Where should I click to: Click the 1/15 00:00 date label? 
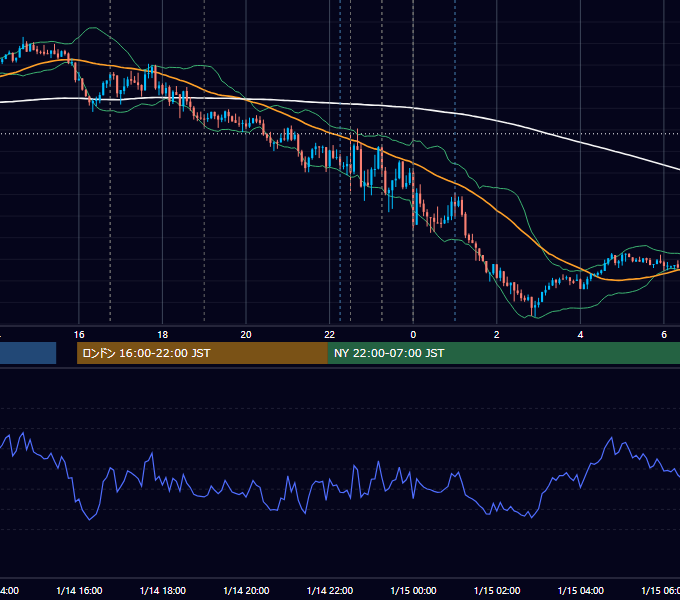tap(413, 590)
